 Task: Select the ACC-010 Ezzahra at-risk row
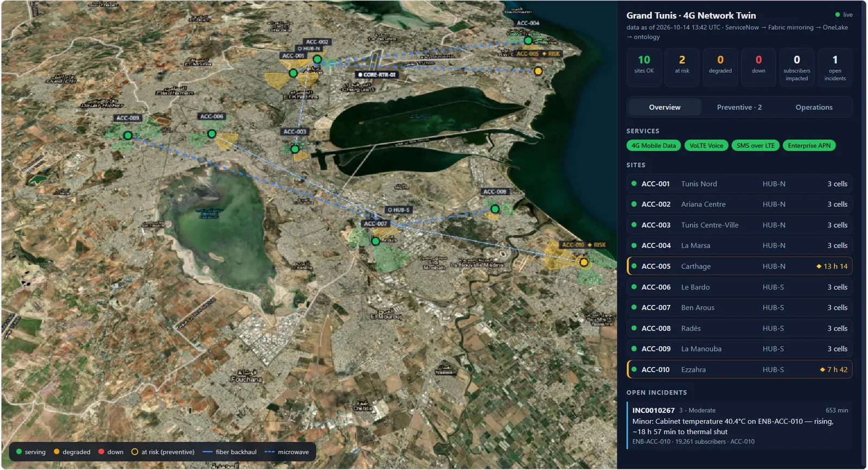pyautogui.click(x=739, y=370)
